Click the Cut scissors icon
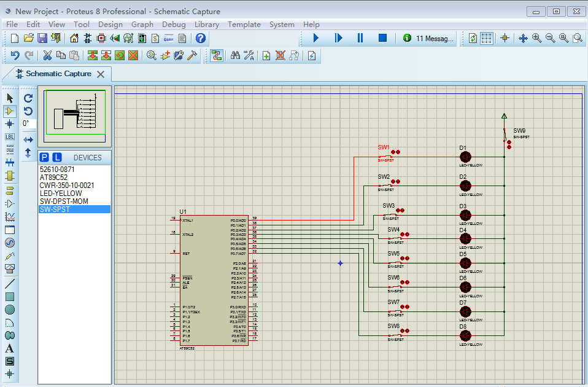588x387 pixels. (x=47, y=55)
